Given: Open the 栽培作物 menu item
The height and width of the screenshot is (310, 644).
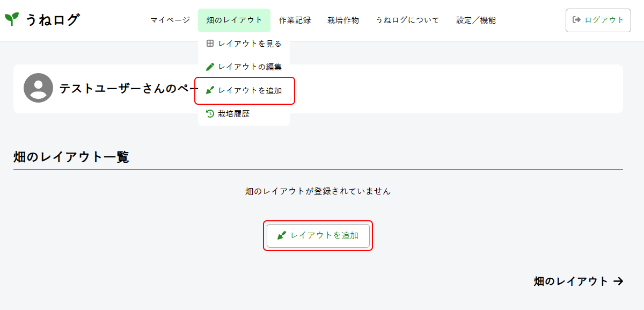Looking at the screenshot, I should 343,20.
